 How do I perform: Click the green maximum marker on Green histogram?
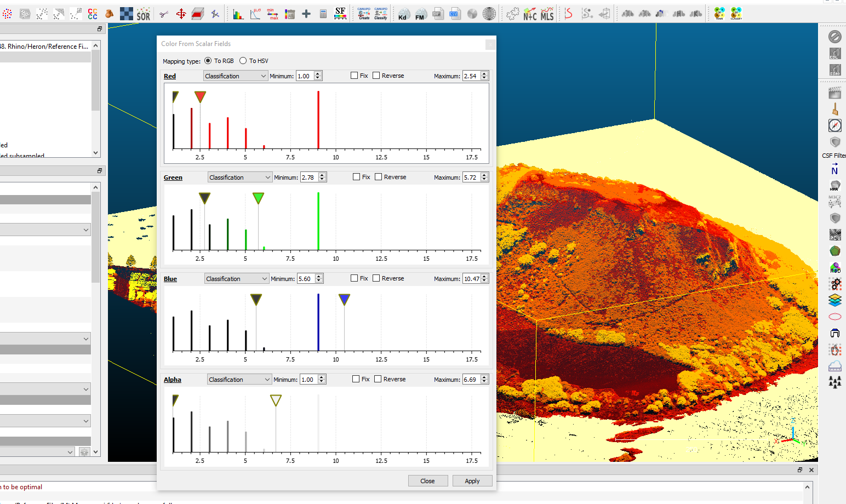[x=258, y=198]
